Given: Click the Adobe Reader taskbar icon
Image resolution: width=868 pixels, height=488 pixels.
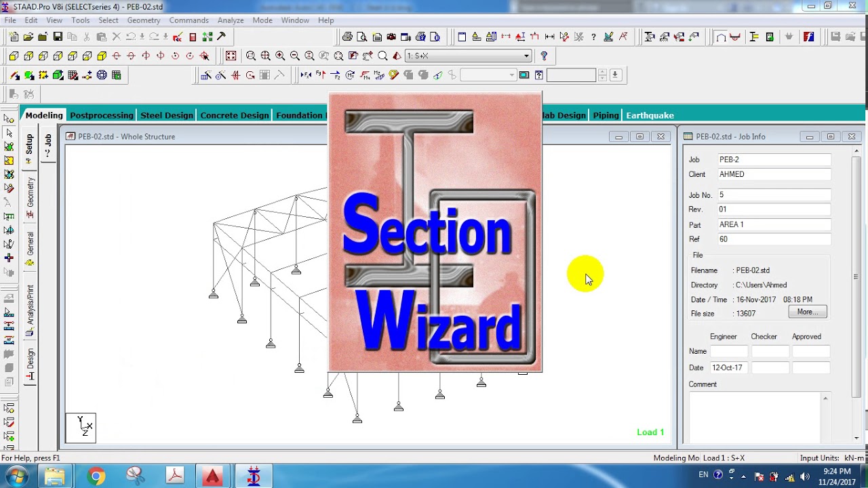Looking at the screenshot, I should 175,476.
